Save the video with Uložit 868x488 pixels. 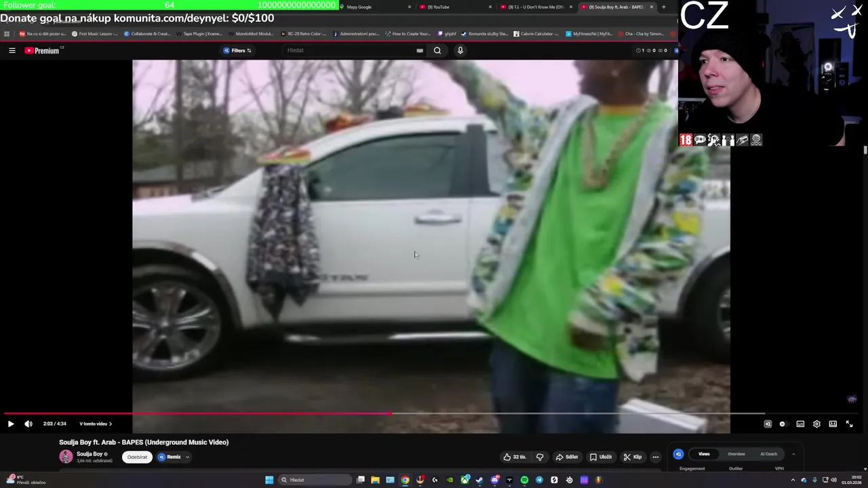pyautogui.click(x=600, y=457)
